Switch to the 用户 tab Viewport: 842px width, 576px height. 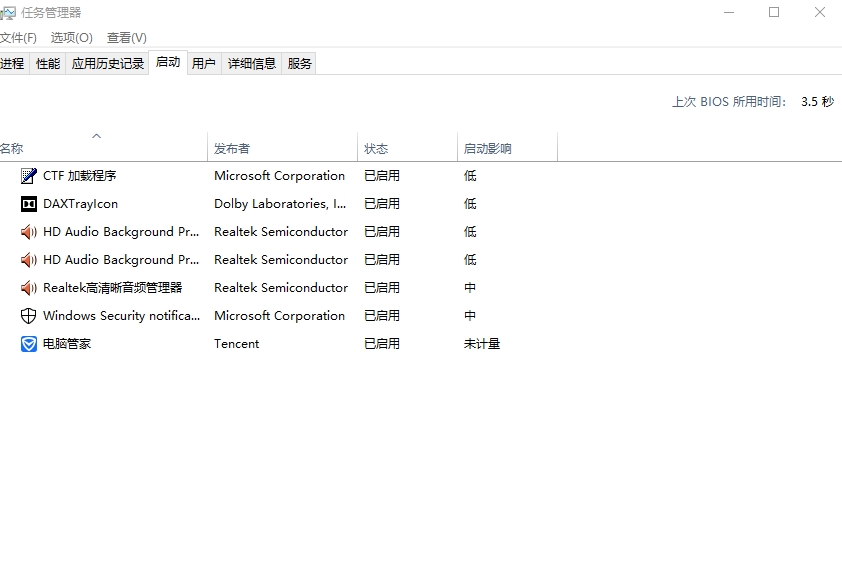click(x=204, y=63)
